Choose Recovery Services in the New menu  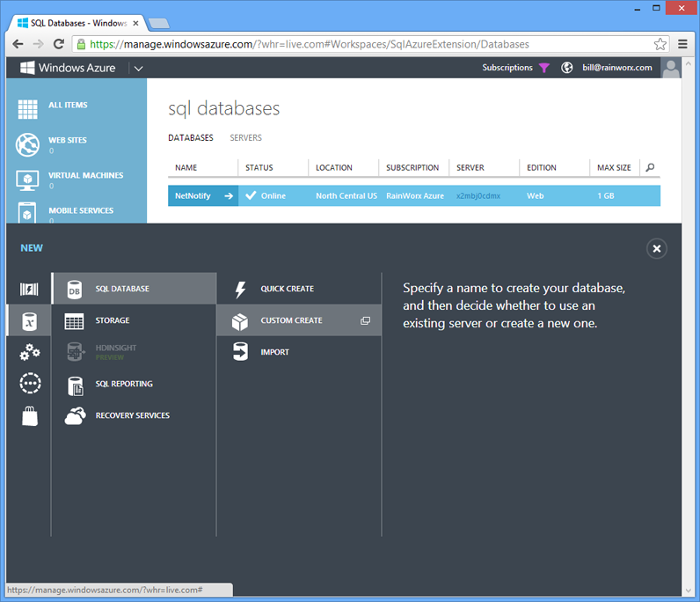[x=134, y=415]
